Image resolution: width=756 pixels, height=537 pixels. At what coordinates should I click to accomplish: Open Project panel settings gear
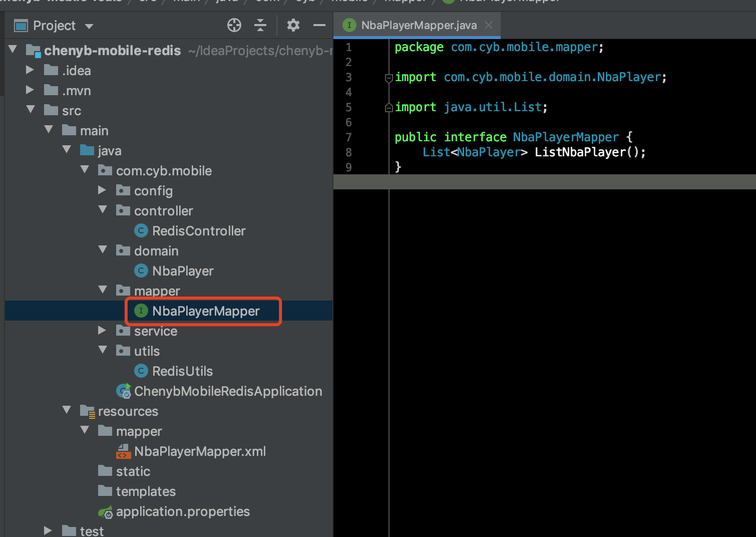click(293, 25)
